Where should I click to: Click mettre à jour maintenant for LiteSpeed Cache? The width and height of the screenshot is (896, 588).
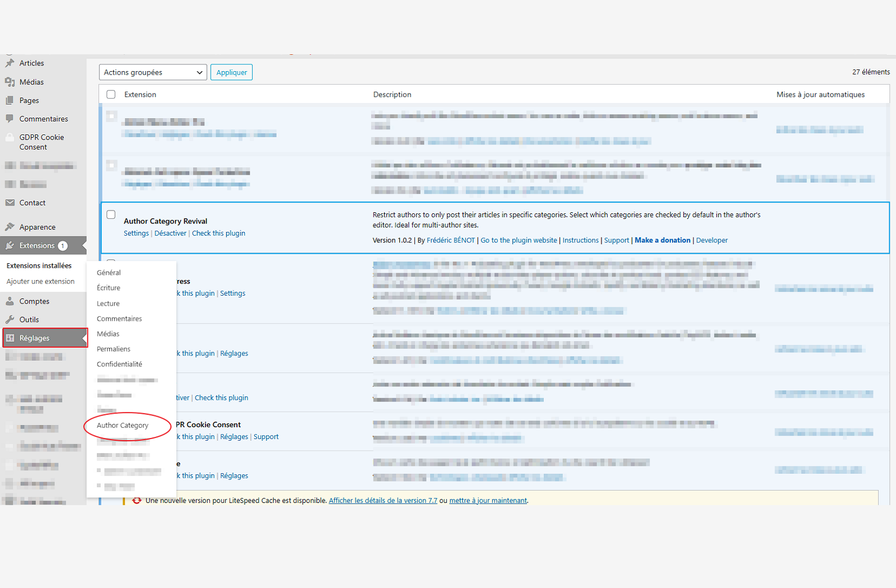(488, 500)
